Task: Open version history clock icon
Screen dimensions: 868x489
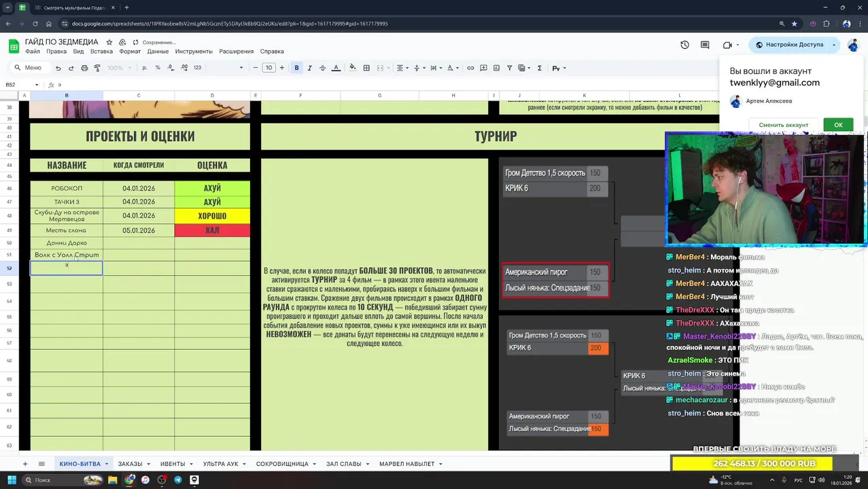Action: [684, 45]
